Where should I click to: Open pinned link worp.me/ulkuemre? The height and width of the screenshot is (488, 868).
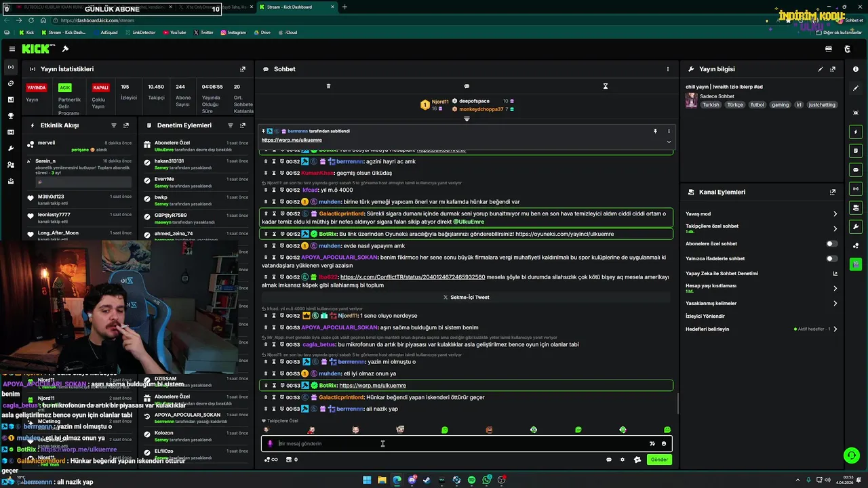pyautogui.click(x=292, y=140)
